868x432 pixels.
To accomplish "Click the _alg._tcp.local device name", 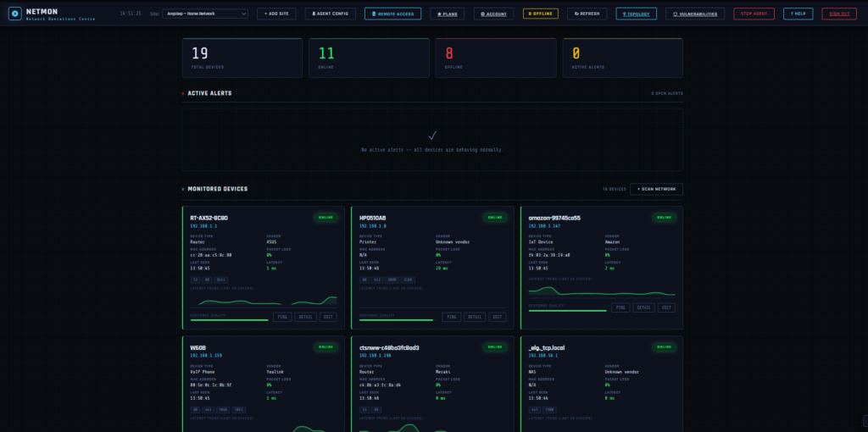I will [x=547, y=348].
